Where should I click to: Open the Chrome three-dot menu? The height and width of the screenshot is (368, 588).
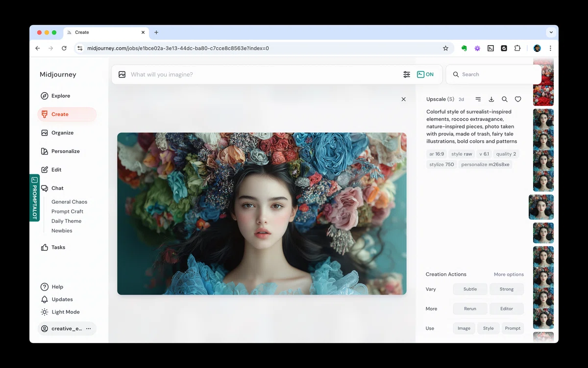coord(550,48)
